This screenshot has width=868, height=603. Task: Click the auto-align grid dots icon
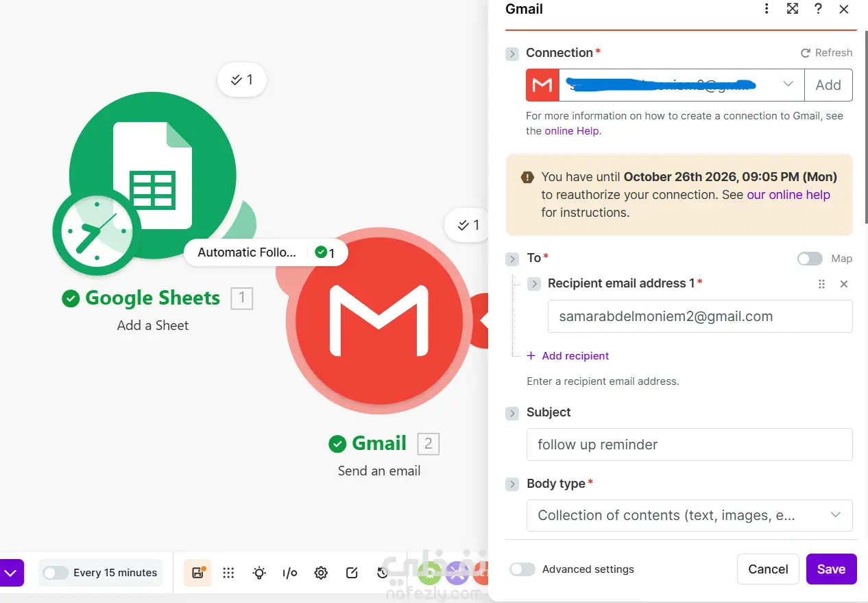[229, 573]
